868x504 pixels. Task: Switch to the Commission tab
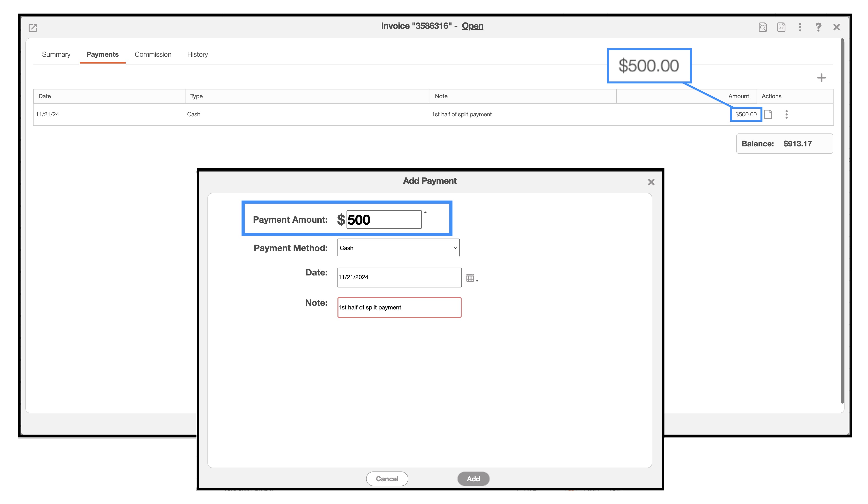(x=153, y=55)
